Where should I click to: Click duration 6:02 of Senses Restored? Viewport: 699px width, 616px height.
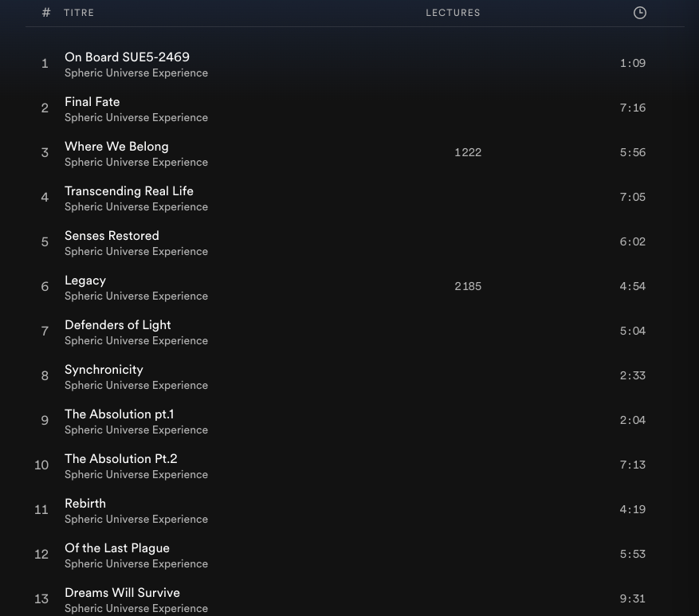pos(633,241)
